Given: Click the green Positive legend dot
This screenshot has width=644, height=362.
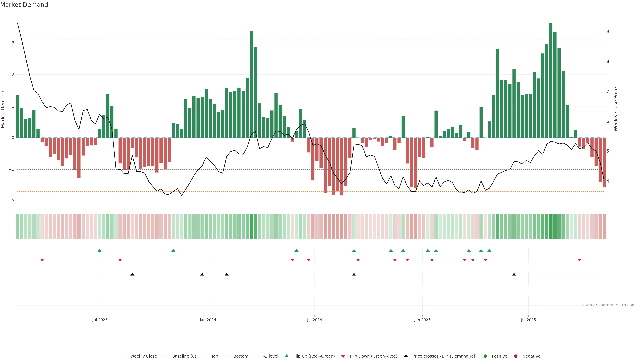Looking at the screenshot, I should coord(485,356).
